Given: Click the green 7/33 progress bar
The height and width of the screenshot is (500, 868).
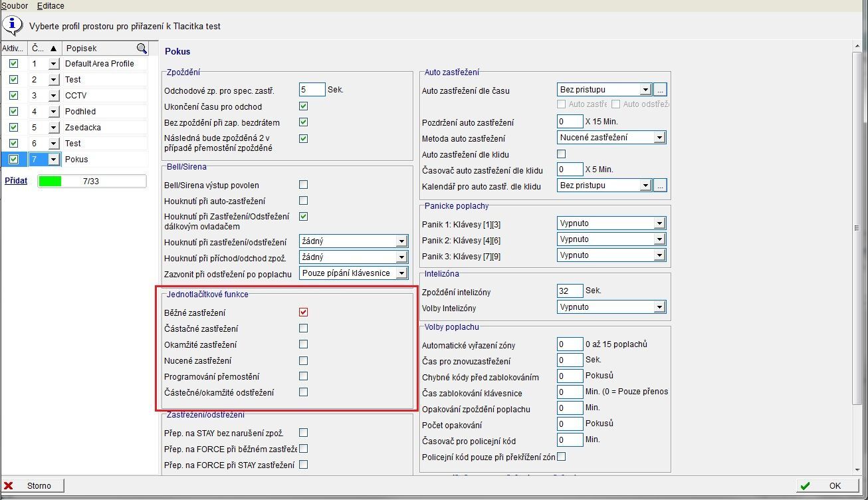Looking at the screenshot, I should click(91, 181).
